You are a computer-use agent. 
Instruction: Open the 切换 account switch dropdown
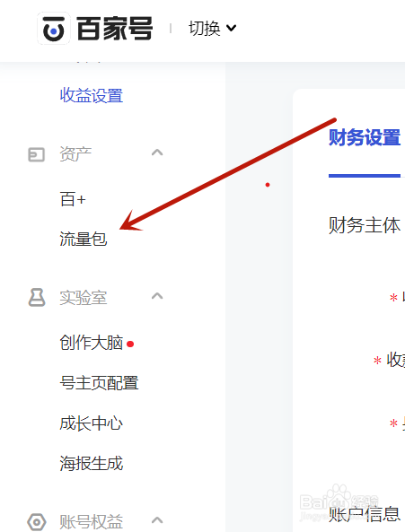[x=213, y=28]
